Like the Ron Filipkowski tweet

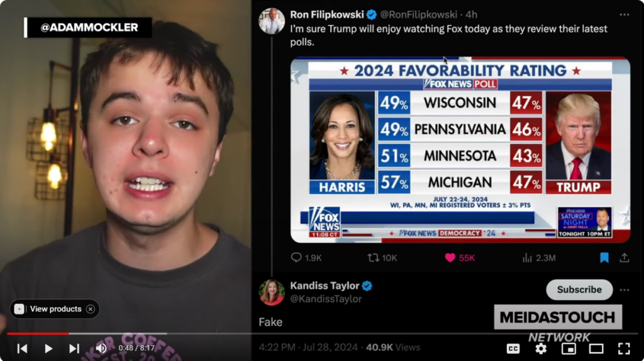[450, 257]
